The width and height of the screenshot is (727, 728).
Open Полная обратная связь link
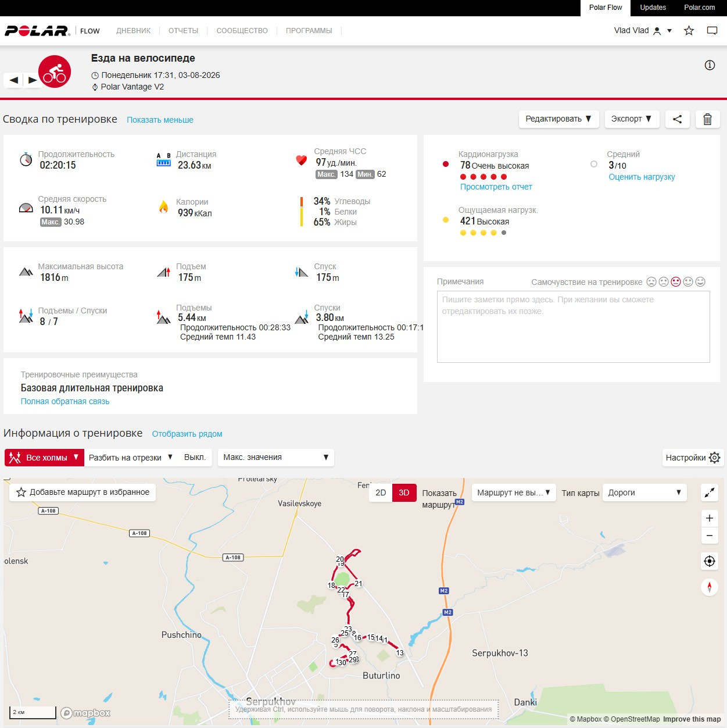click(x=65, y=401)
